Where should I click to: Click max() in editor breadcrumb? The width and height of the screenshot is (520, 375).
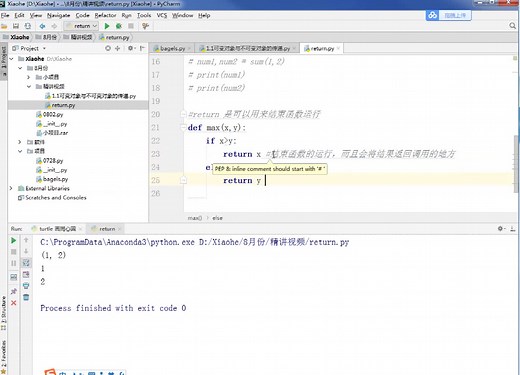195,218
